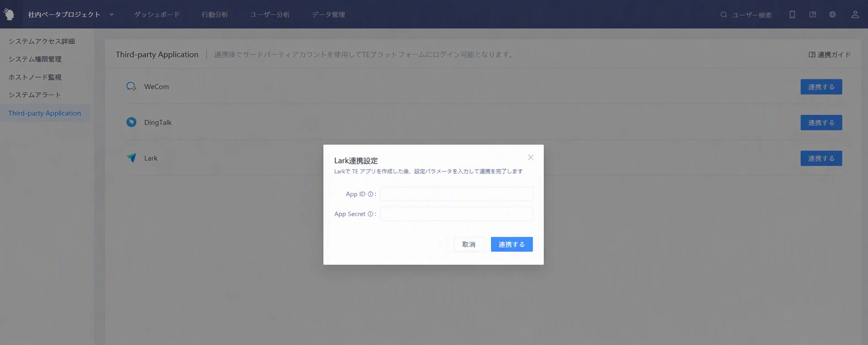The width and height of the screenshot is (868, 345).
Task: Open the docs book icon in header
Action: tap(813, 14)
